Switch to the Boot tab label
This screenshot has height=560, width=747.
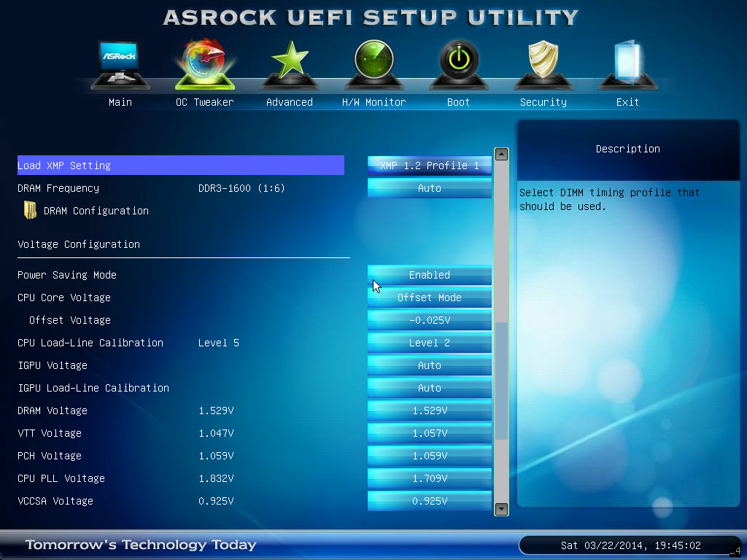tap(458, 102)
